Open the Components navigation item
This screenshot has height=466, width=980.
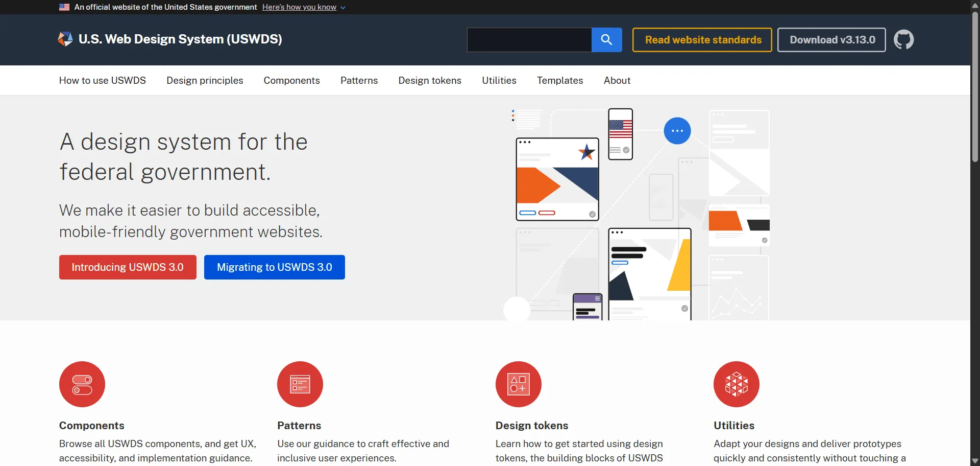point(291,80)
